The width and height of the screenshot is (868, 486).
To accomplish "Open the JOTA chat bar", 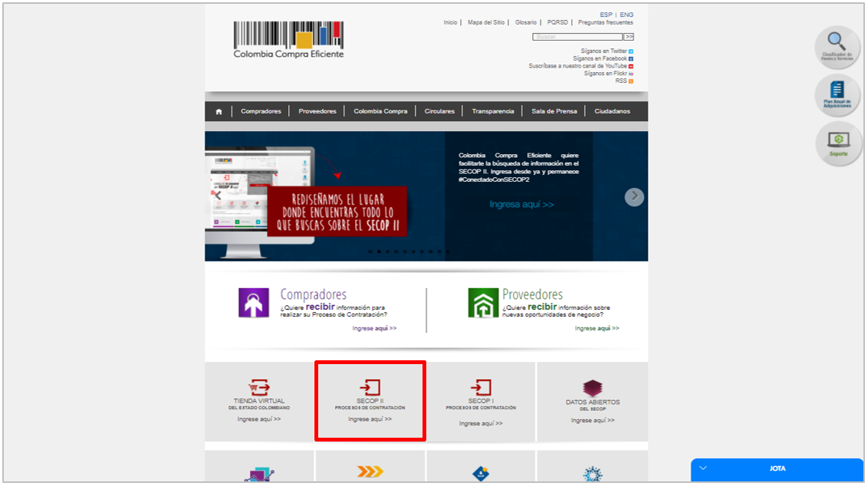I will tap(777, 469).
